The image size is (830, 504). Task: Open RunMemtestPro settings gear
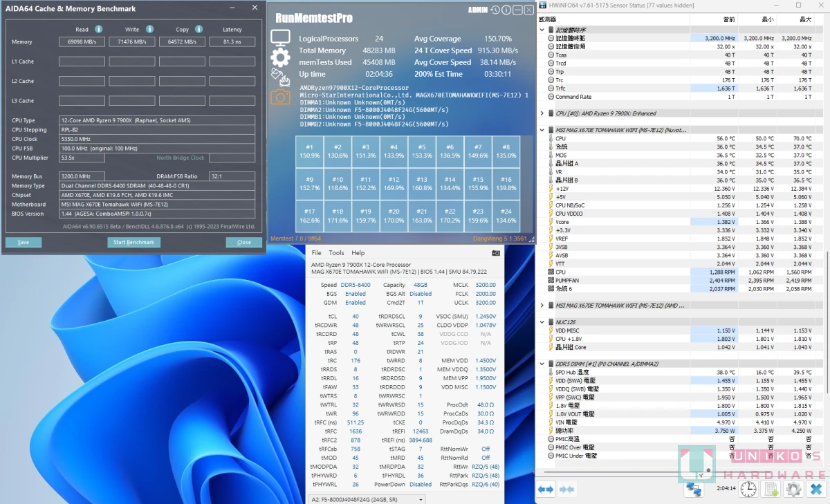click(x=280, y=57)
